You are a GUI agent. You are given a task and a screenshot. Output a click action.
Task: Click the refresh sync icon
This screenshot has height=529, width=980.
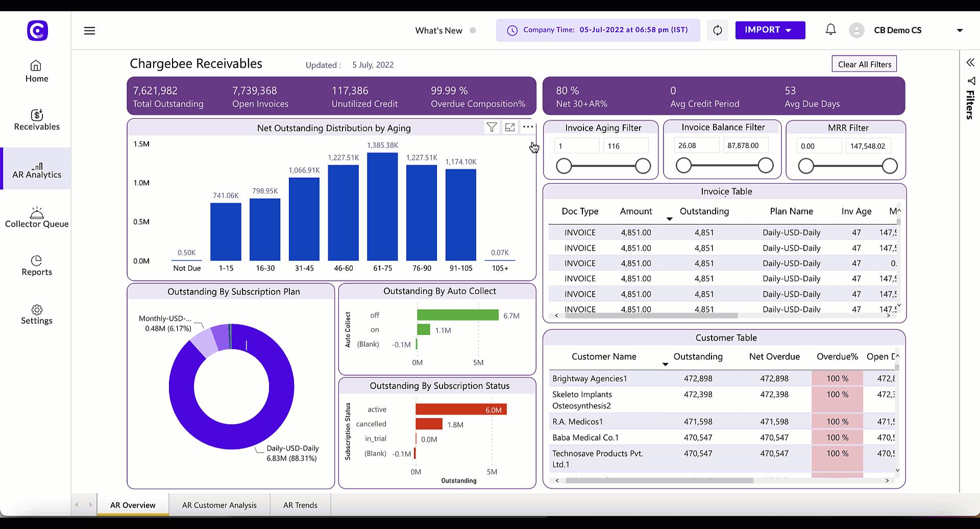click(718, 30)
